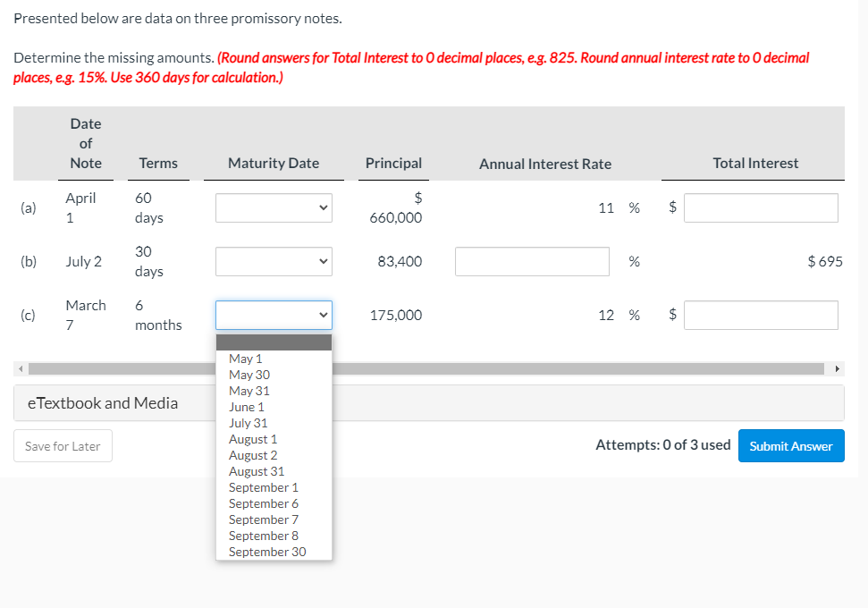Viewport: 868px width, 608px height.
Task: Select September 30 from the date list
Action: [x=265, y=551]
